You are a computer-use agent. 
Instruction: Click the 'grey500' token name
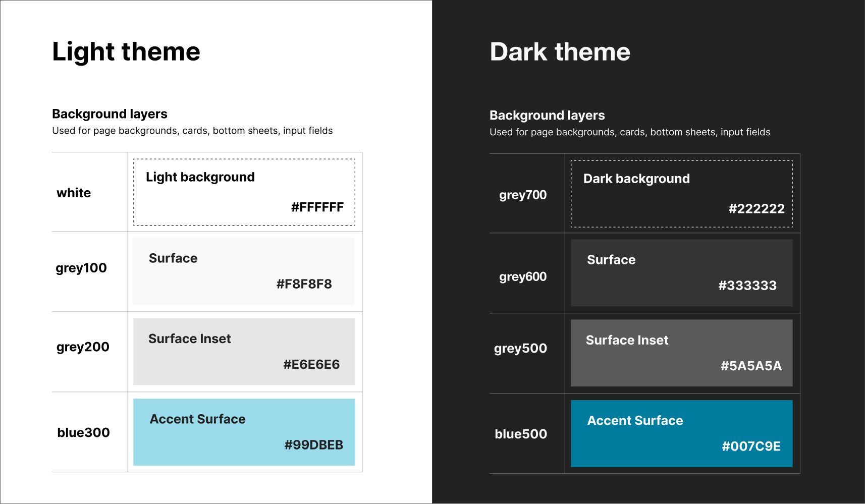tap(520, 349)
